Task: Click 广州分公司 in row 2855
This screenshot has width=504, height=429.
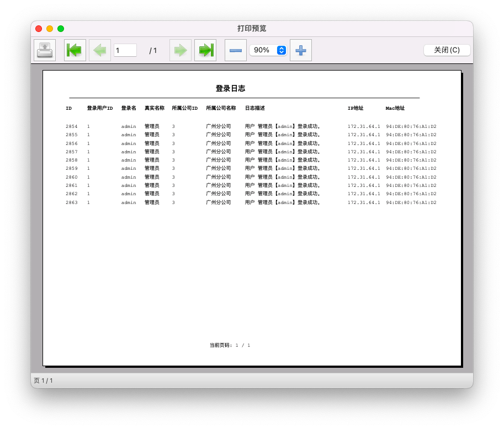Action: click(x=219, y=135)
